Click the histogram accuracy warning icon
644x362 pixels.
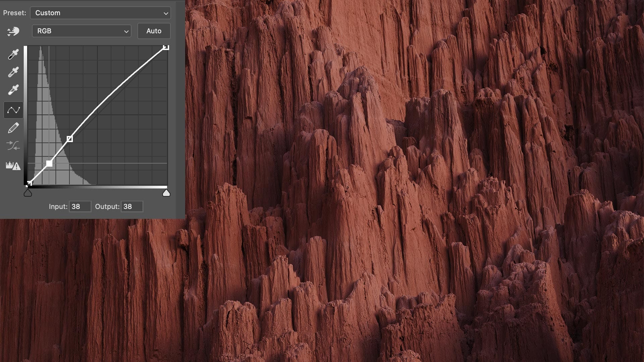point(13,166)
